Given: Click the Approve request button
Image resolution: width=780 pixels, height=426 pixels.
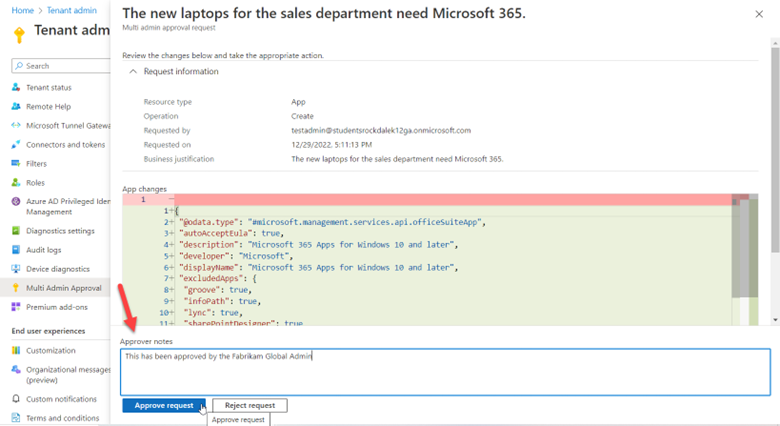Looking at the screenshot, I should click(164, 406).
